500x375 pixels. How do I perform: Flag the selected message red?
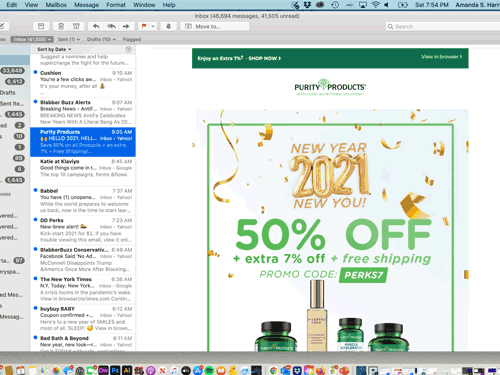144,26
